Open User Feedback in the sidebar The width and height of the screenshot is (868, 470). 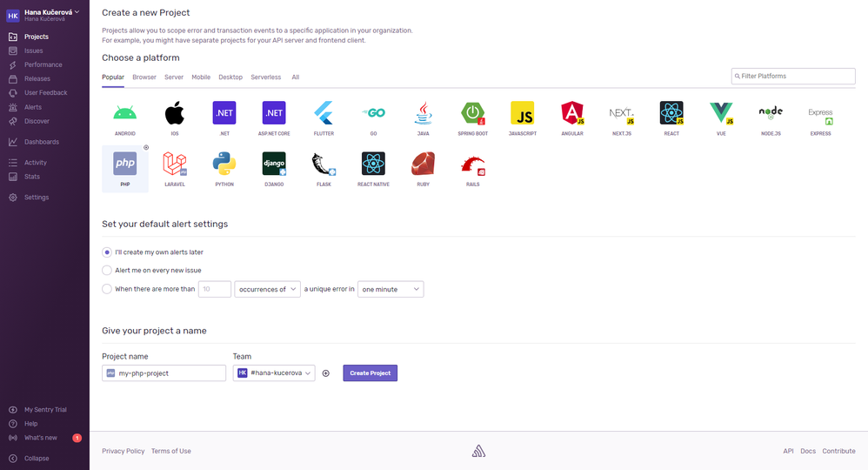click(45, 92)
